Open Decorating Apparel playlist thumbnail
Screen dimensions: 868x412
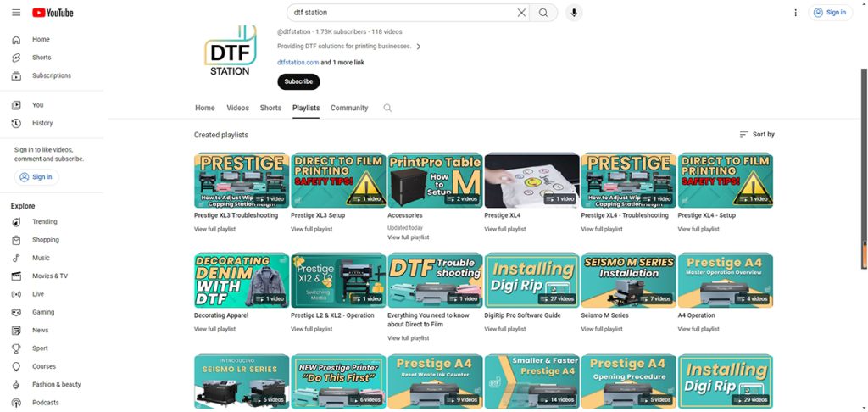click(242, 281)
